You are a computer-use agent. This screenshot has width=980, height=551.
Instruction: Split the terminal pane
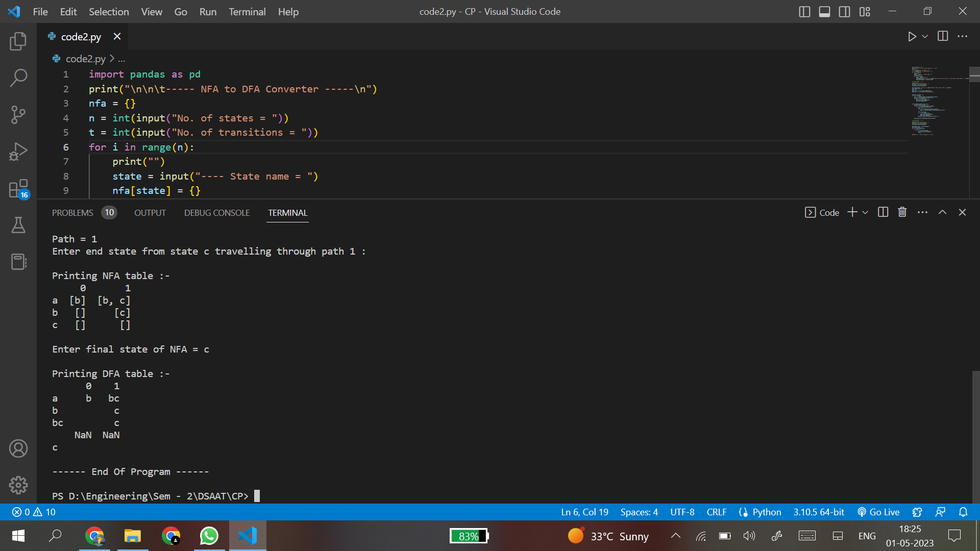click(883, 212)
